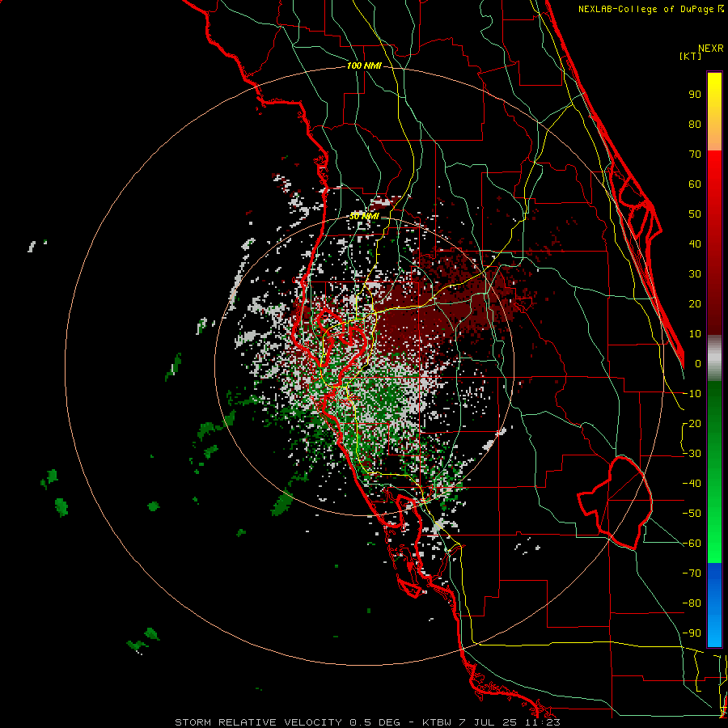Viewport: 728px width, 728px height.
Task: Click the 20 value on velocity scale
Action: [695, 303]
